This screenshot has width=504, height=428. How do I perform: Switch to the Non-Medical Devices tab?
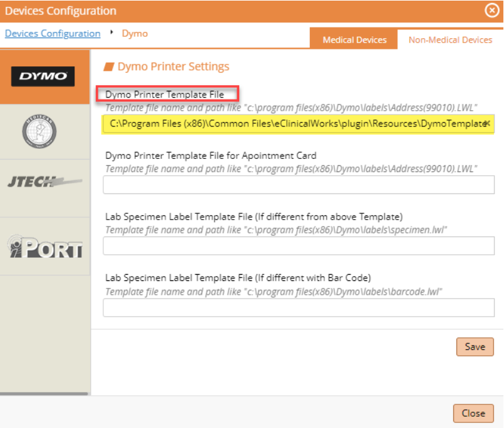[x=450, y=39]
